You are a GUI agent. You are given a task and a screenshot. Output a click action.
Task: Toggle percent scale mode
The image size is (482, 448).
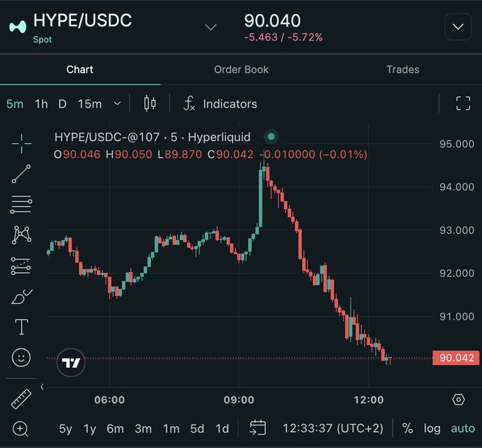[x=408, y=428]
